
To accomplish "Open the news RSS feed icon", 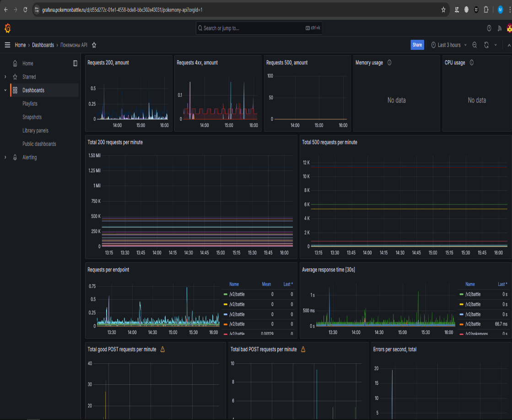I will point(499,28).
